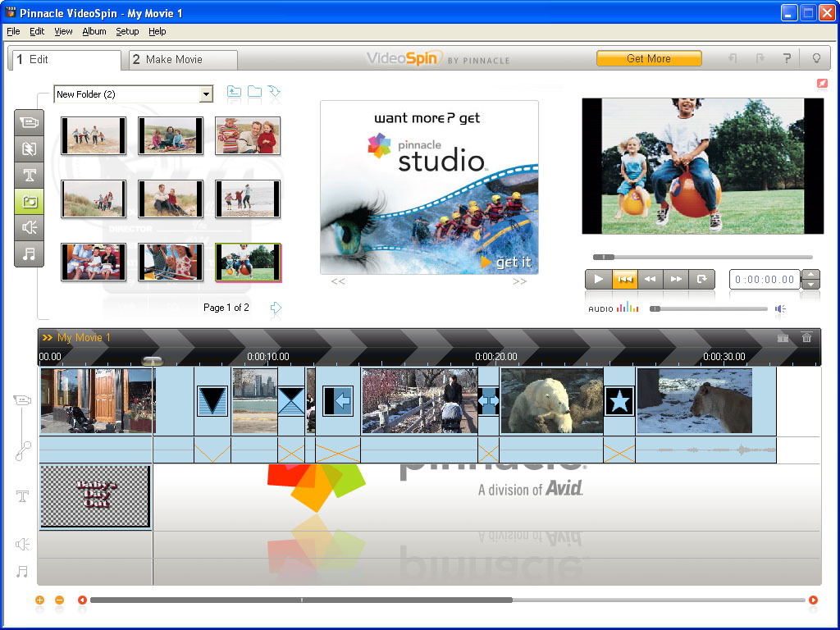Open the Album menu
This screenshot has width=840, height=630.
(94, 32)
